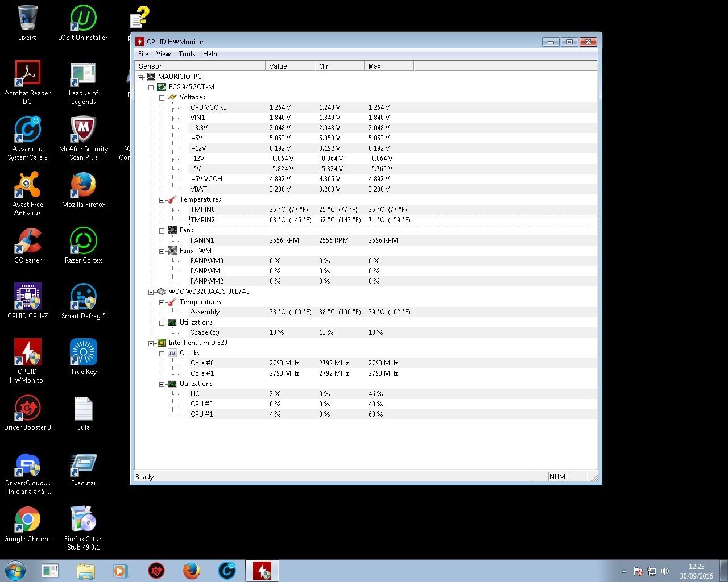Launch Advanced SystemCare 9 shortcut

point(27,139)
